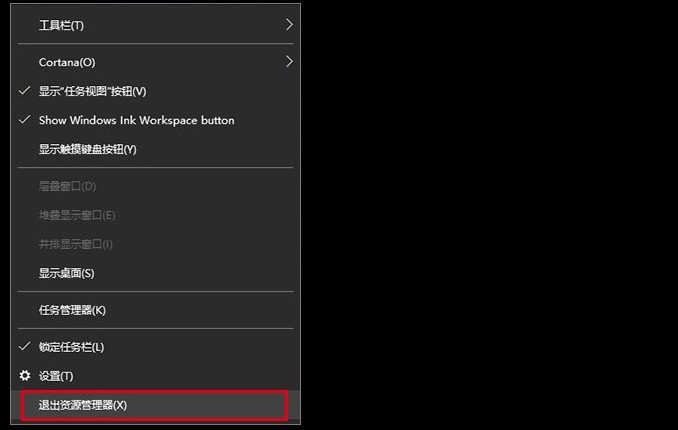Expand the 工具栏(T) submenu arrow
This screenshot has width=678, height=430.
pyautogui.click(x=289, y=24)
